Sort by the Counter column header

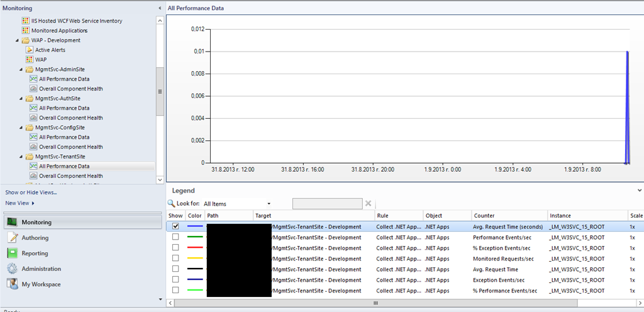click(484, 216)
